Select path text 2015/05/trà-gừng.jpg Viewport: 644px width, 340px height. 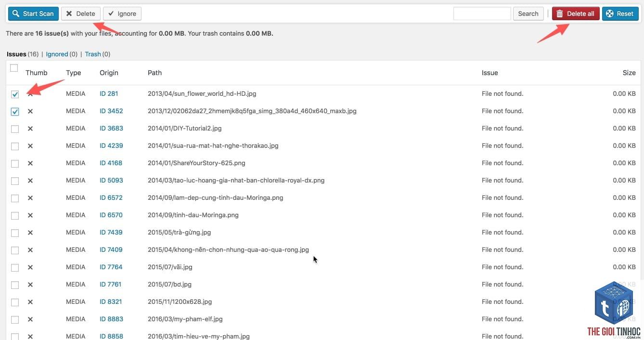tap(180, 232)
